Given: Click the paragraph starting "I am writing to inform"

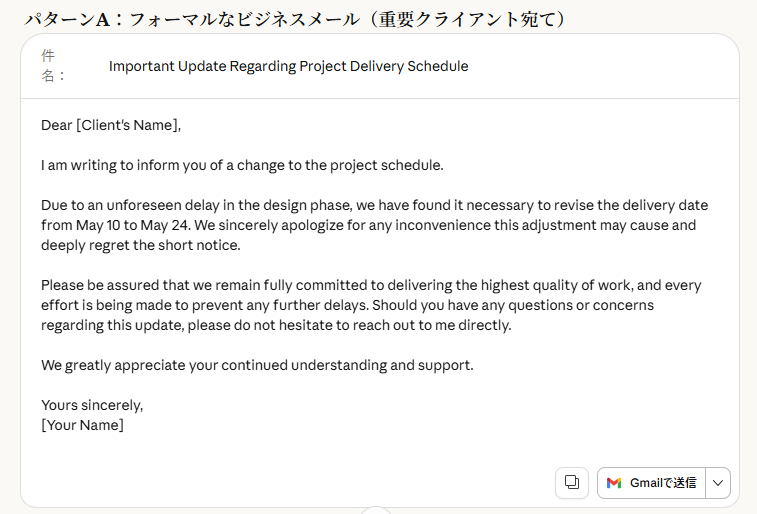Looking at the screenshot, I should [242, 165].
